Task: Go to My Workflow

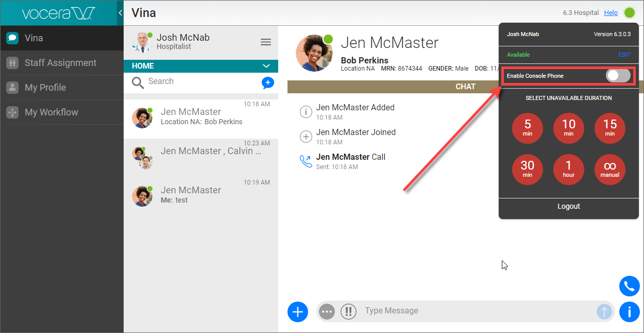Action: click(x=52, y=112)
